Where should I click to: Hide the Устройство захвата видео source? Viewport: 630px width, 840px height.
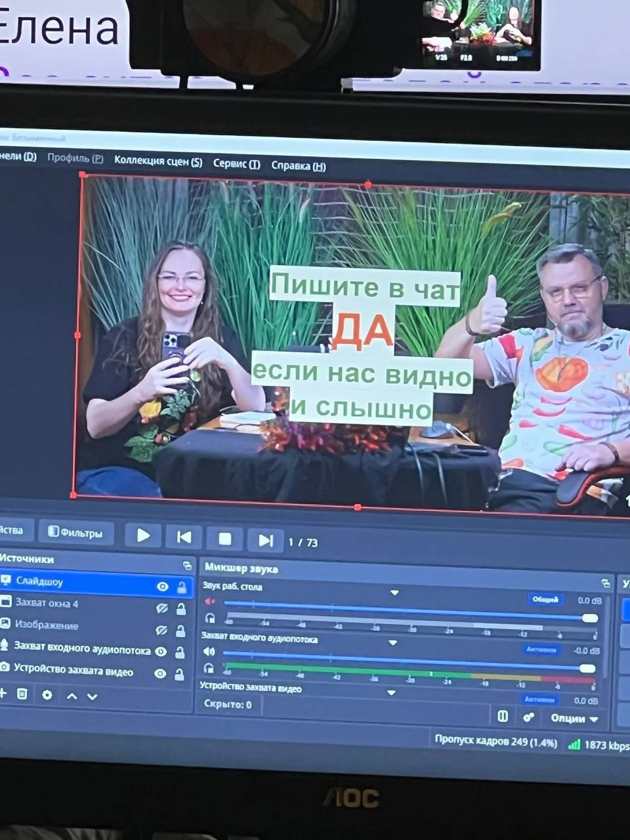(x=160, y=673)
